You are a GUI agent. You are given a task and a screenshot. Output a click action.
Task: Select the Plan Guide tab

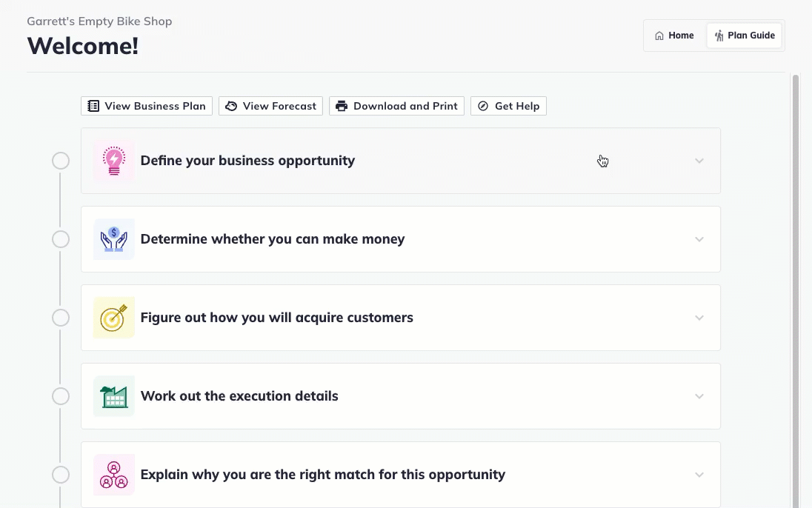(745, 36)
